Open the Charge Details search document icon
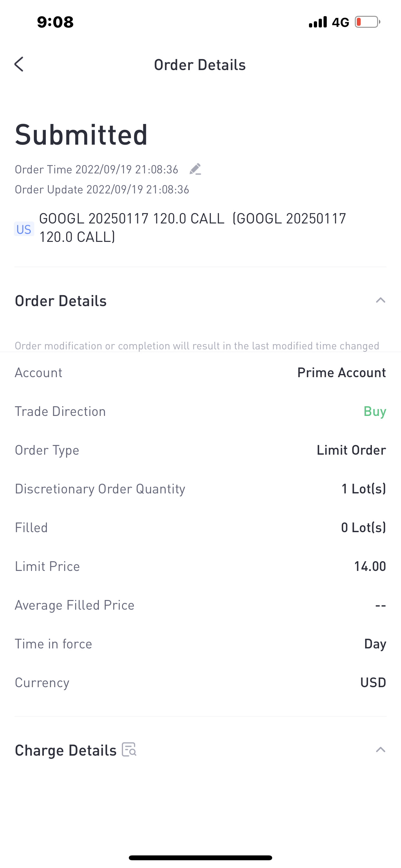 click(129, 750)
